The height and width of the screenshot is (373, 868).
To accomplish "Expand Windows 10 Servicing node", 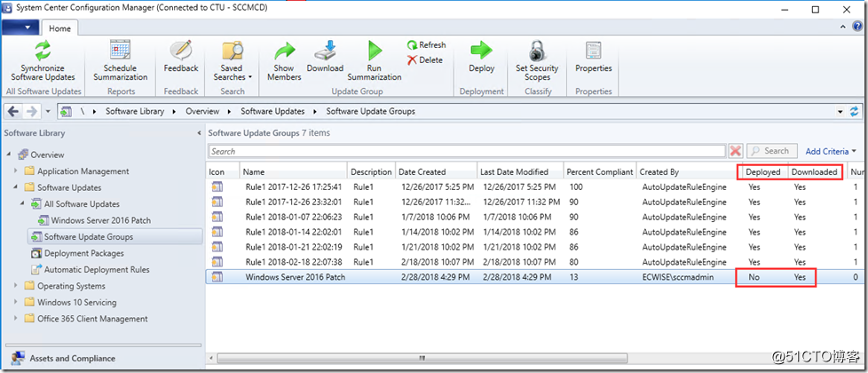I will [16, 303].
